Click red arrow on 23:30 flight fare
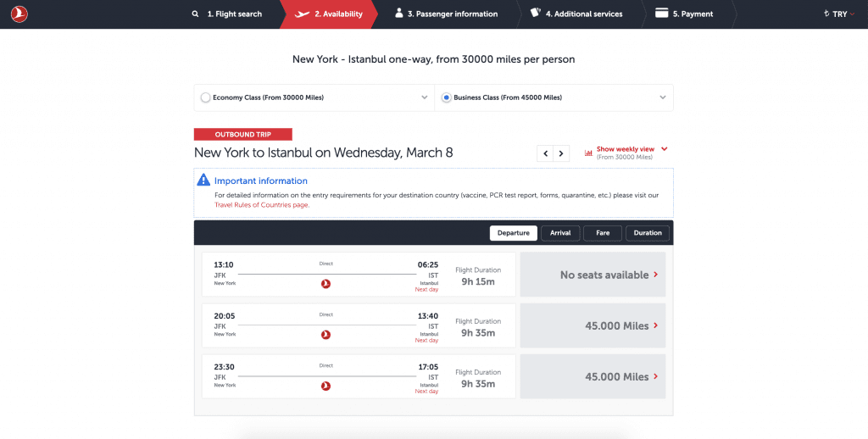Image resolution: width=868 pixels, height=439 pixels. tap(656, 376)
